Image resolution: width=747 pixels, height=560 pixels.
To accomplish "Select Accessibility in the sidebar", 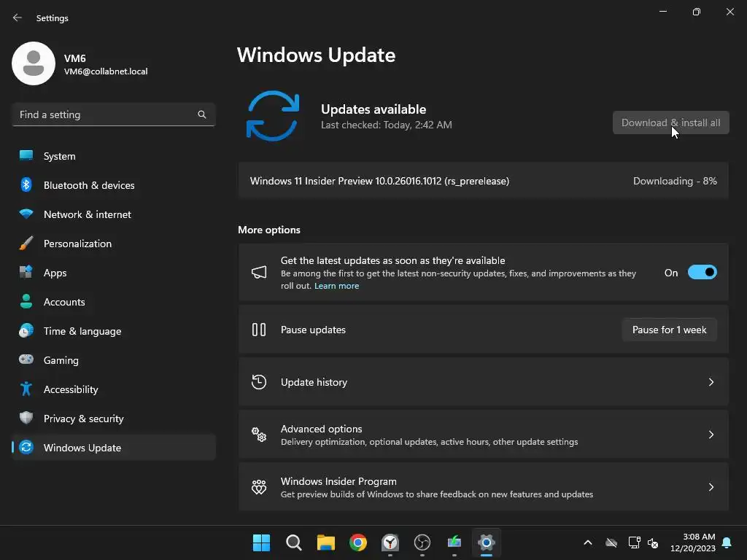I will click(114, 389).
